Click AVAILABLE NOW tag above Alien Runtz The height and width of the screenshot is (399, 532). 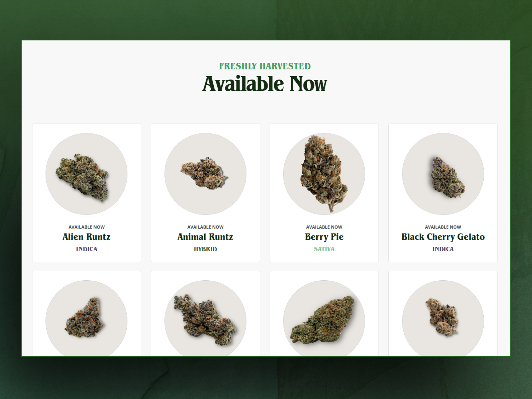point(86,227)
